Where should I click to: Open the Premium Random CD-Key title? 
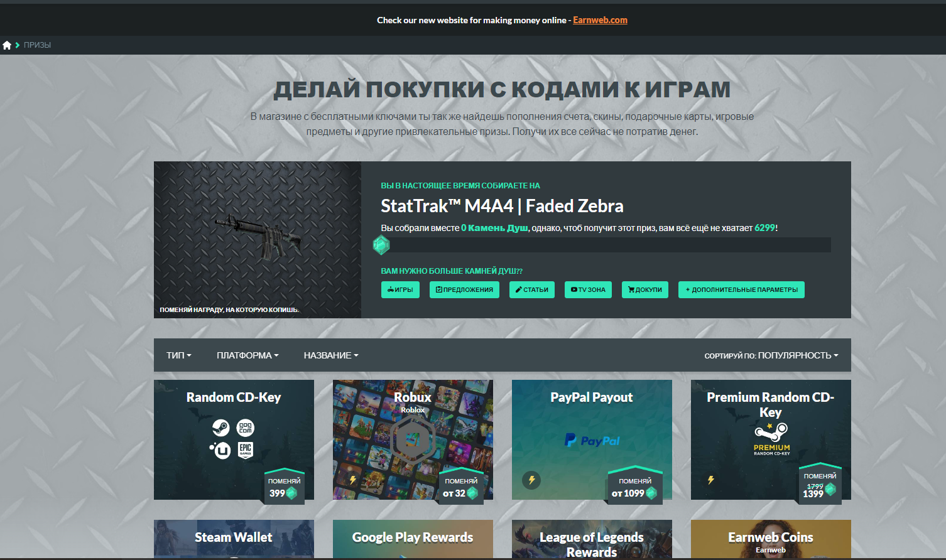point(771,405)
